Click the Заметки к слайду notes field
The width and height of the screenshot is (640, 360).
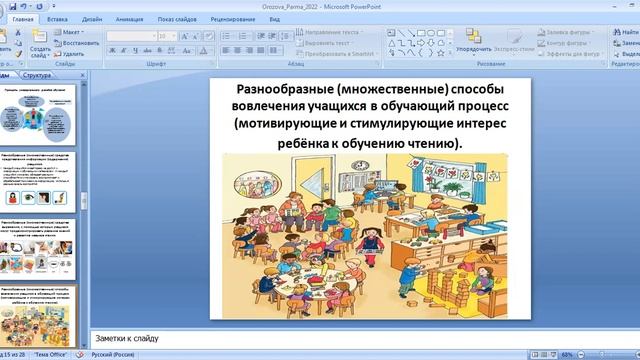pos(364,338)
